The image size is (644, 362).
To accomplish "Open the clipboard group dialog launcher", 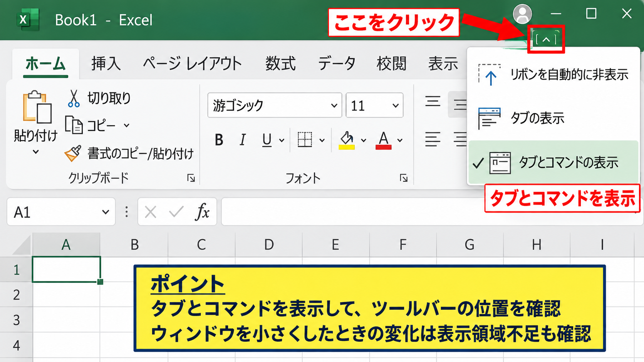I will click(x=191, y=178).
